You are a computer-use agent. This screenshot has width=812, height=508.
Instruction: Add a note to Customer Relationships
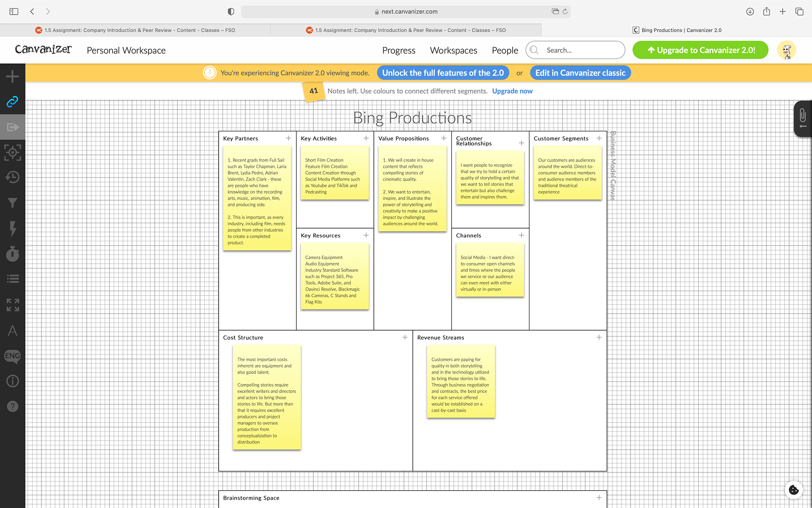[x=521, y=143]
